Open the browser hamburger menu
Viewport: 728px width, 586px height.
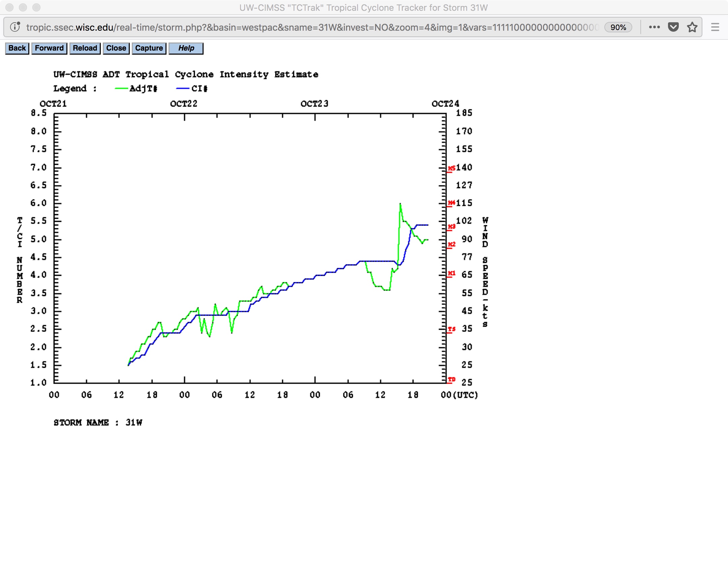(x=715, y=27)
